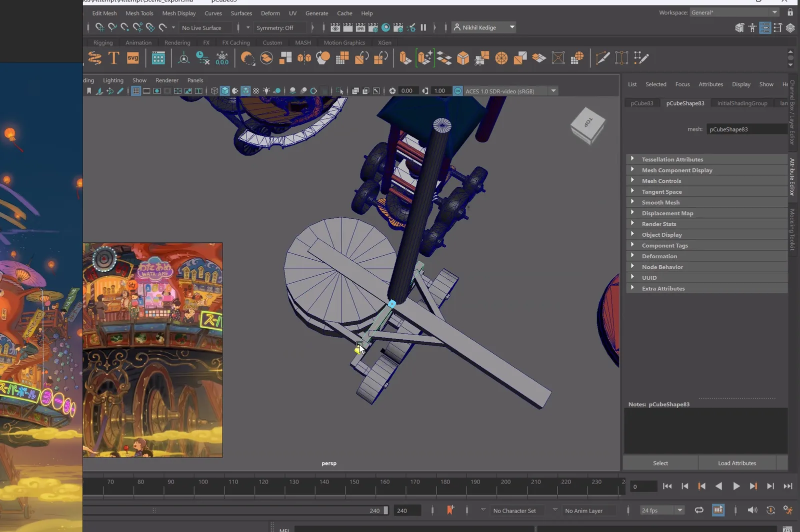The height and width of the screenshot is (532, 800).
Task: Click the pause viewport icon in status line
Action: pos(423,27)
